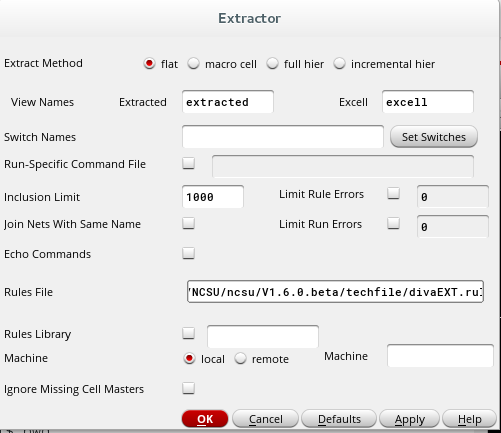This screenshot has height=433, width=501.
Task: Click the Extracted view name field
Action: pyautogui.click(x=228, y=102)
